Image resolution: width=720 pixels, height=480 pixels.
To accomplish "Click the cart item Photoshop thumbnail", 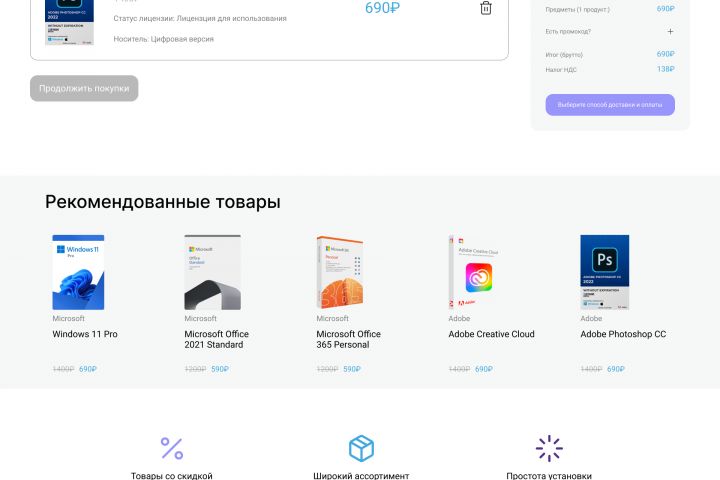I will (x=69, y=22).
